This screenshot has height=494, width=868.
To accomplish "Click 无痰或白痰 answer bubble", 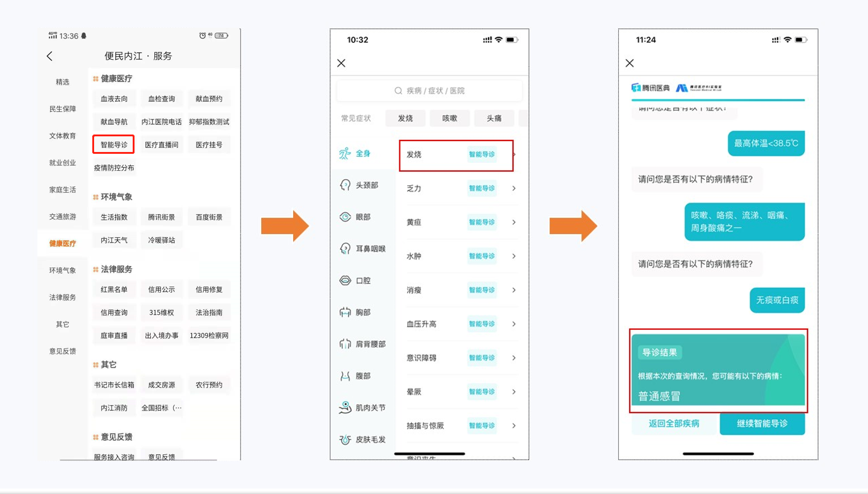I will (x=778, y=300).
